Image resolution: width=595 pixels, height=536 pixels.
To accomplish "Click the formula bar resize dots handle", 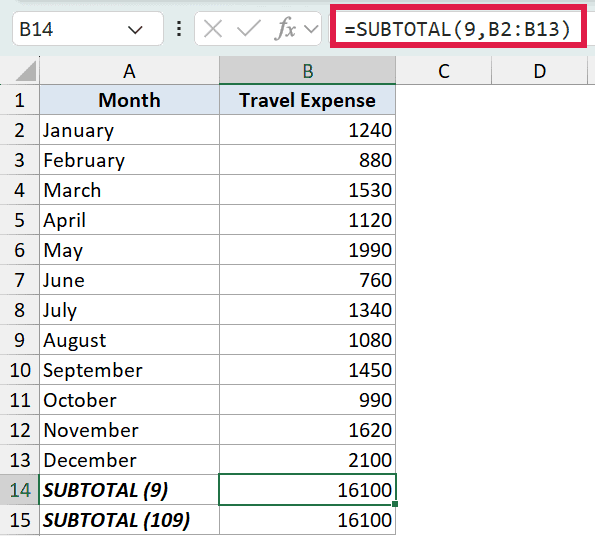I will click(x=179, y=29).
